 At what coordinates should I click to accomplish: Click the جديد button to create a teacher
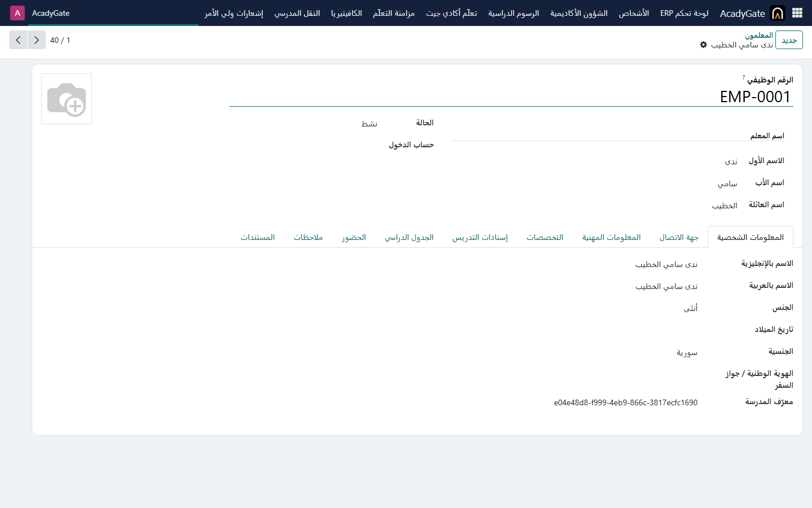789,40
